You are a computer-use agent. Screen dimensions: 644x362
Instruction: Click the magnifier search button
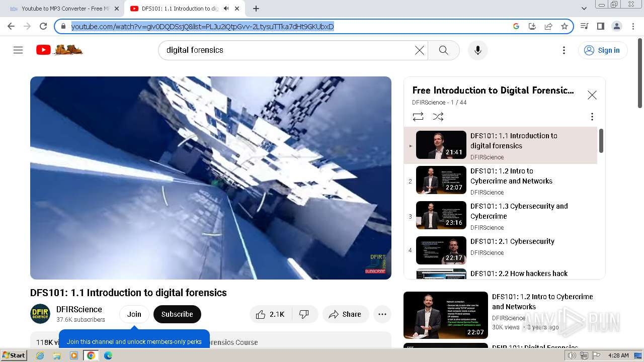[x=443, y=50]
